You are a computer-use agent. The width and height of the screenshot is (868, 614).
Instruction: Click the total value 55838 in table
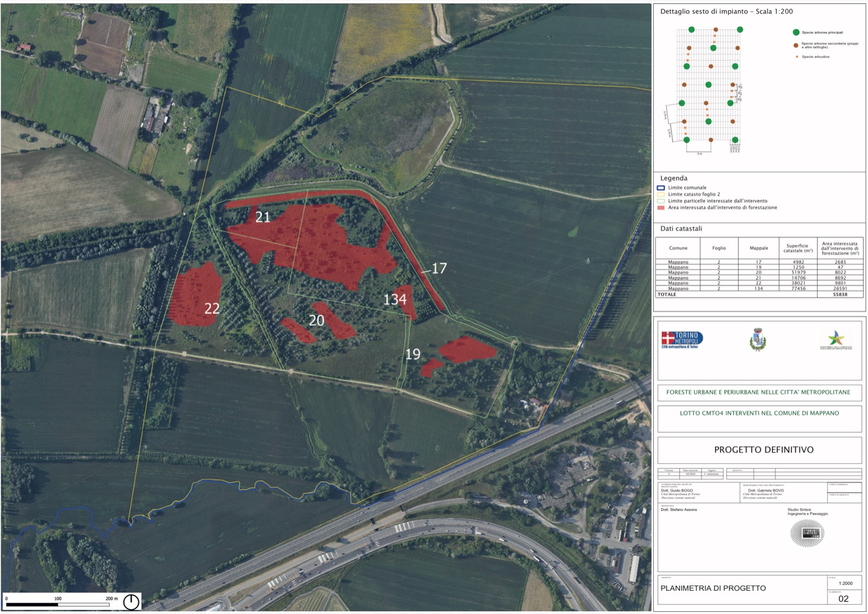(840, 295)
